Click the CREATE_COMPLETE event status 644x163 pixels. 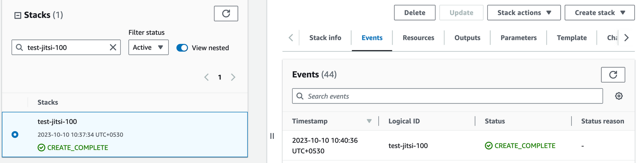click(520, 146)
